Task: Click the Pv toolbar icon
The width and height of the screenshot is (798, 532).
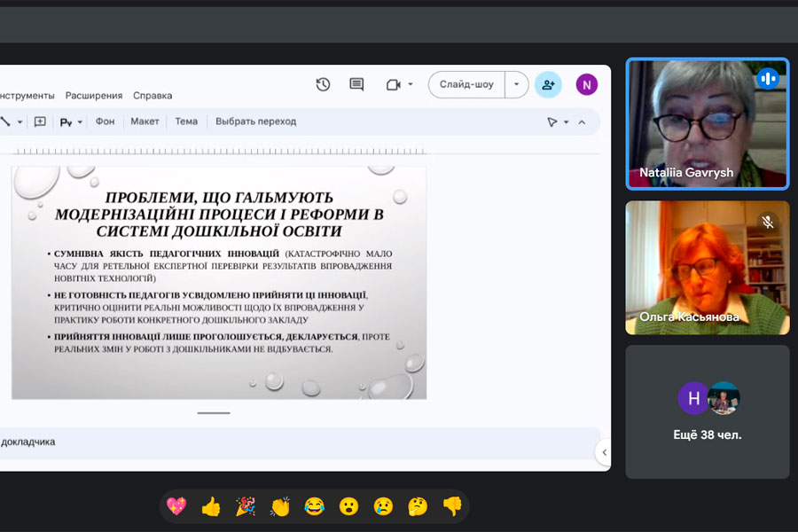Action: 66,122
